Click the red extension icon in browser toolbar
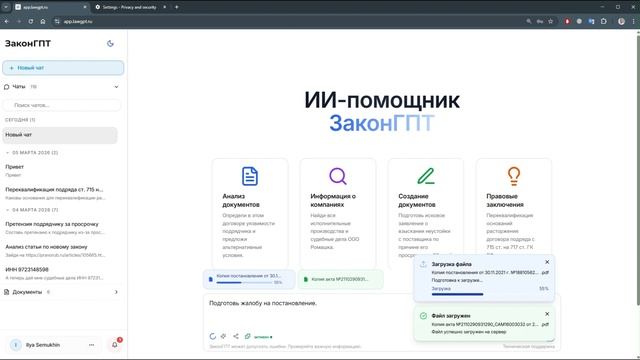The image size is (640, 360). click(x=567, y=21)
